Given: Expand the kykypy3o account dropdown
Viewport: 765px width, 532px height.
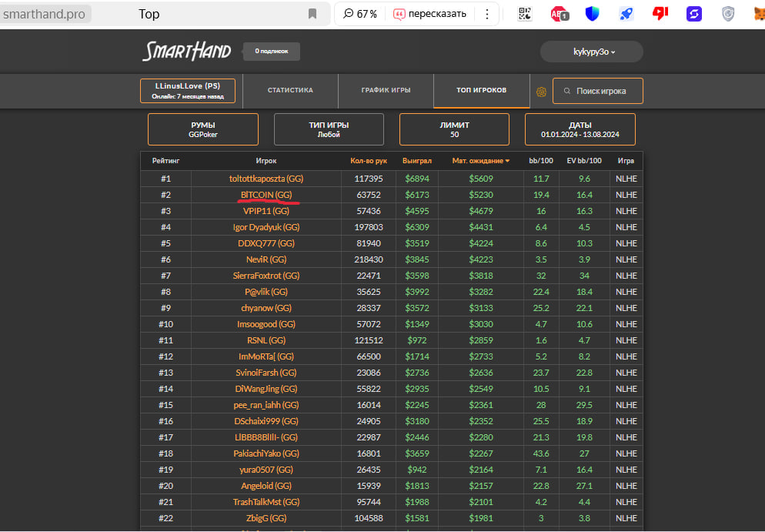Looking at the screenshot, I should [591, 52].
